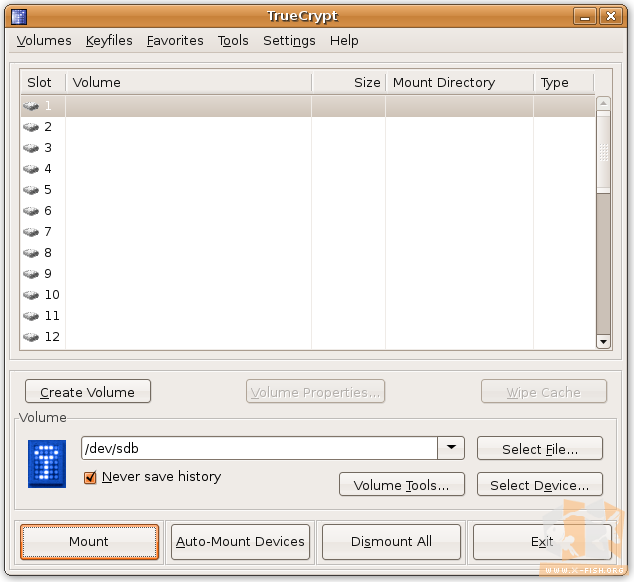Click the scrollbar up arrow
This screenshot has width=634, height=582.
pyautogui.click(x=603, y=104)
